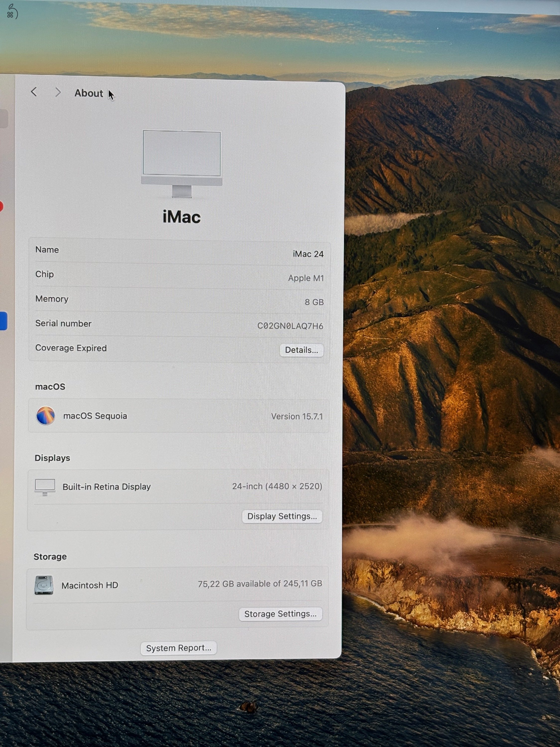This screenshot has width=560, height=747.
Task: Click the Version 15.7.1 text
Action: [x=297, y=416]
